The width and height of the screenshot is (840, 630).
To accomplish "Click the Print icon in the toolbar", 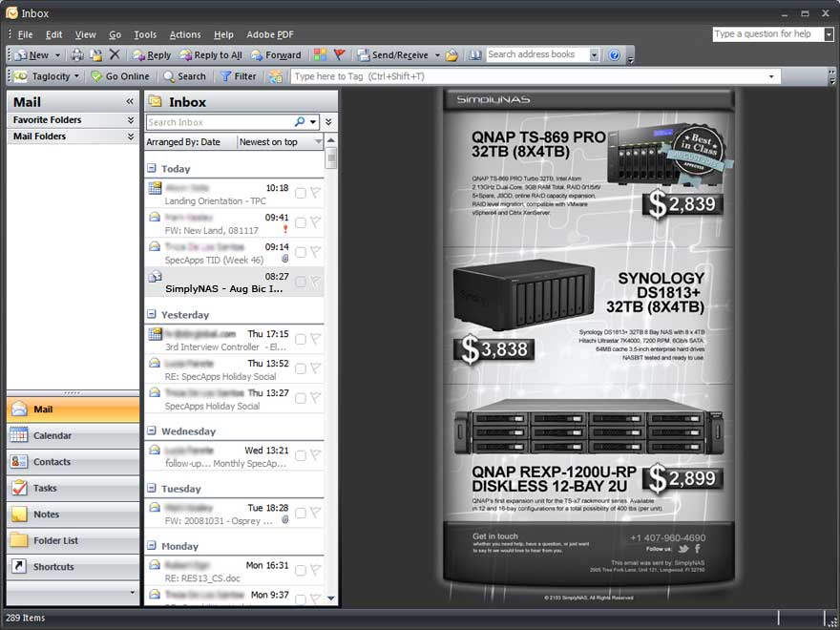I will point(77,55).
